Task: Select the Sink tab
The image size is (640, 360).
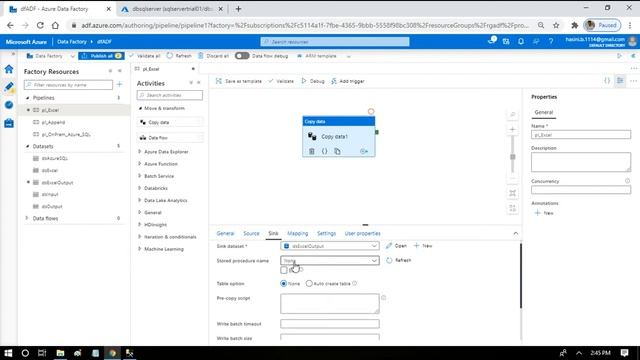Action: (273, 233)
